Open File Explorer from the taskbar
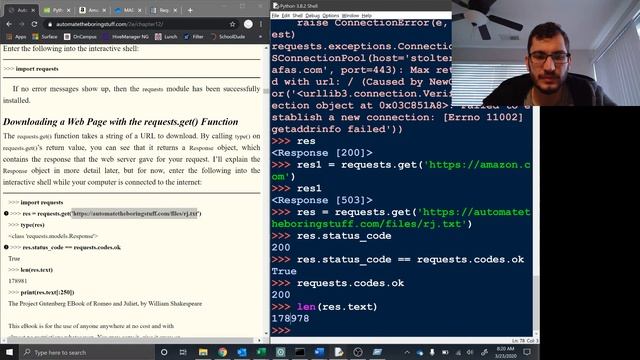Viewport: 640px width, 360px height. [x=203, y=352]
